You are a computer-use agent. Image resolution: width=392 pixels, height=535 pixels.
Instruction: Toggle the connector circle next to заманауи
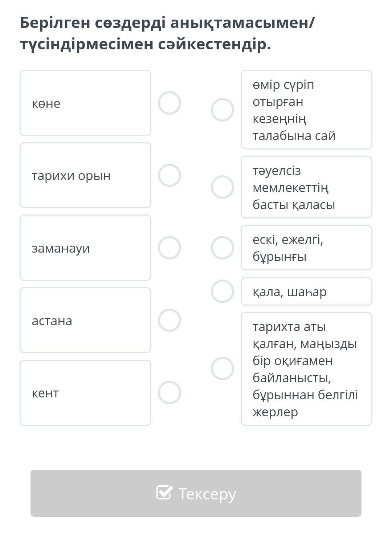point(170,248)
